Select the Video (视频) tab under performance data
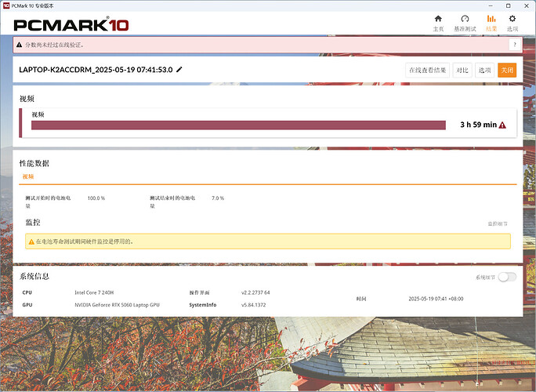Screen dimensions: 536x392 pyautogui.click(x=28, y=176)
